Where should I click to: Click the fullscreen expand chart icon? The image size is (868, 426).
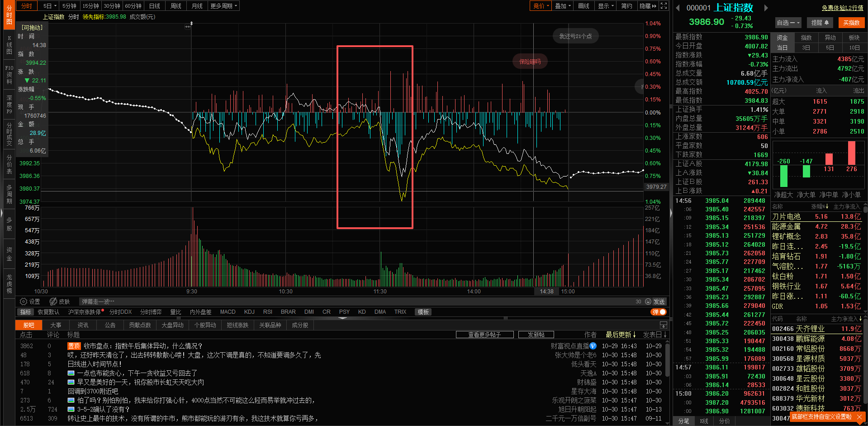[664, 6]
